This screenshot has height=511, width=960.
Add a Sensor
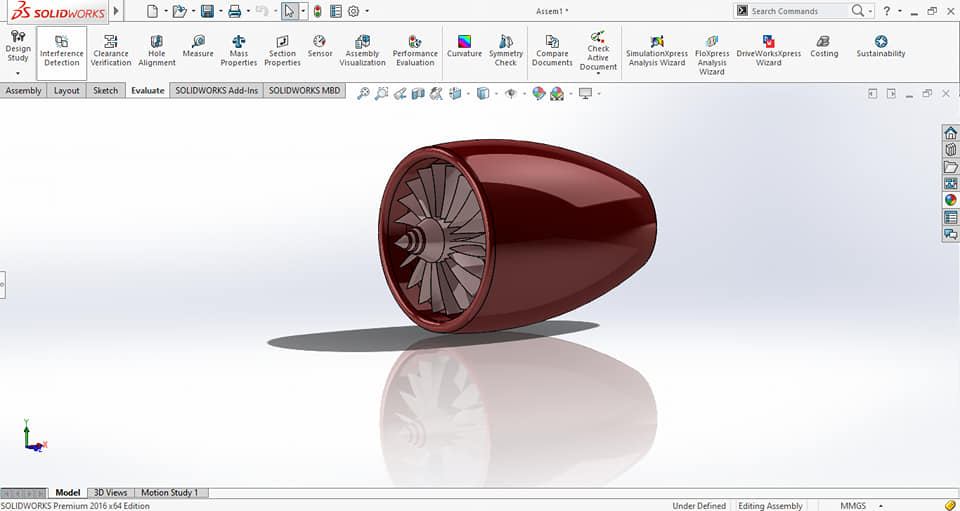pyautogui.click(x=320, y=46)
